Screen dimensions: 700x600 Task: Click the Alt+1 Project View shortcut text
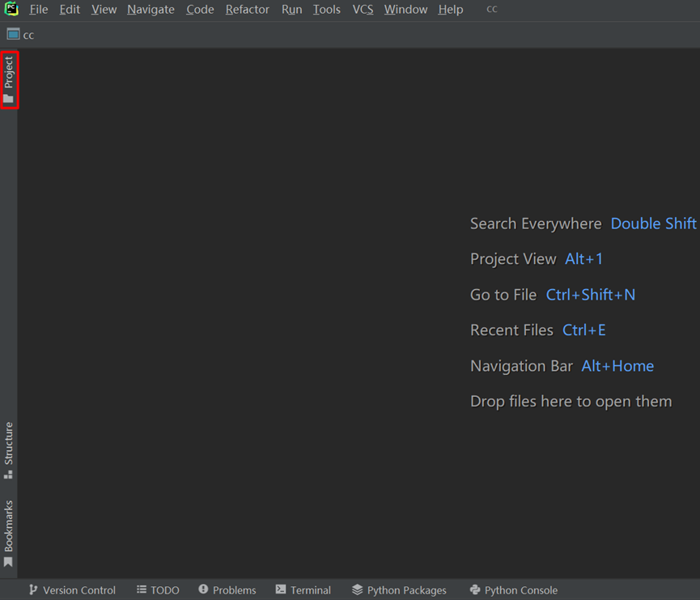click(x=584, y=258)
